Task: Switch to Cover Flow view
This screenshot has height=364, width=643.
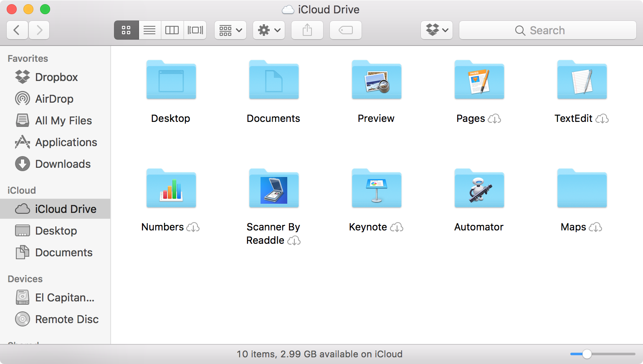Action: 195,30
